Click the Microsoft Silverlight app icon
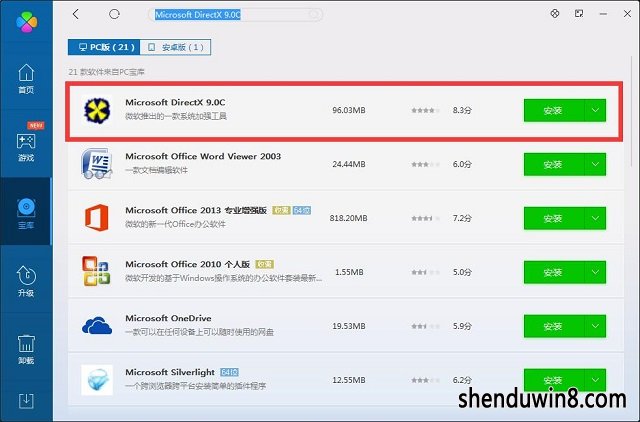Image resolution: width=640 pixels, height=422 pixels. (97, 380)
